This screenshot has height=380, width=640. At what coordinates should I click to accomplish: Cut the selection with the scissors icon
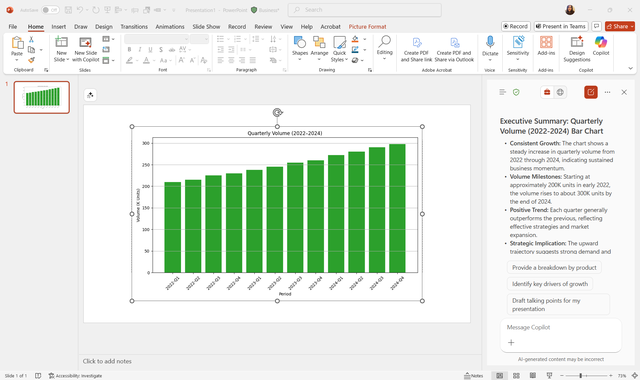point(31,40)
